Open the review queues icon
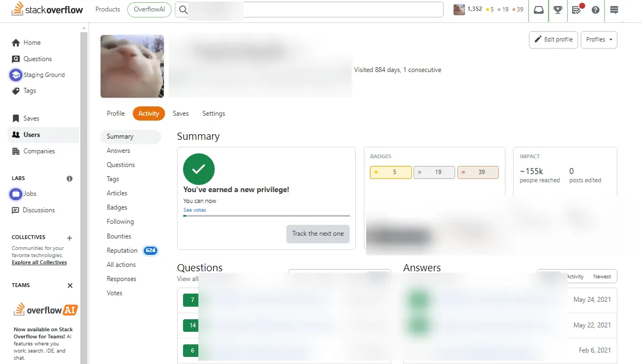642x364 pixels. (x=577, y=9)
